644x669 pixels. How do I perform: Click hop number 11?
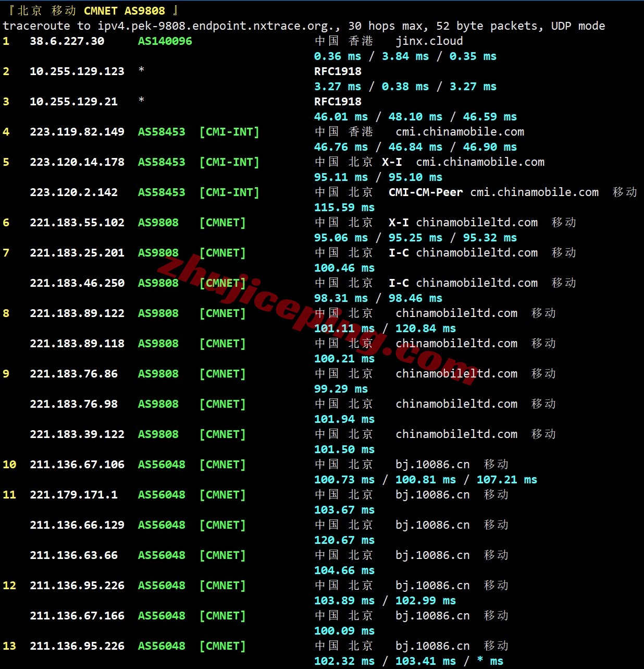coord(9,495)
